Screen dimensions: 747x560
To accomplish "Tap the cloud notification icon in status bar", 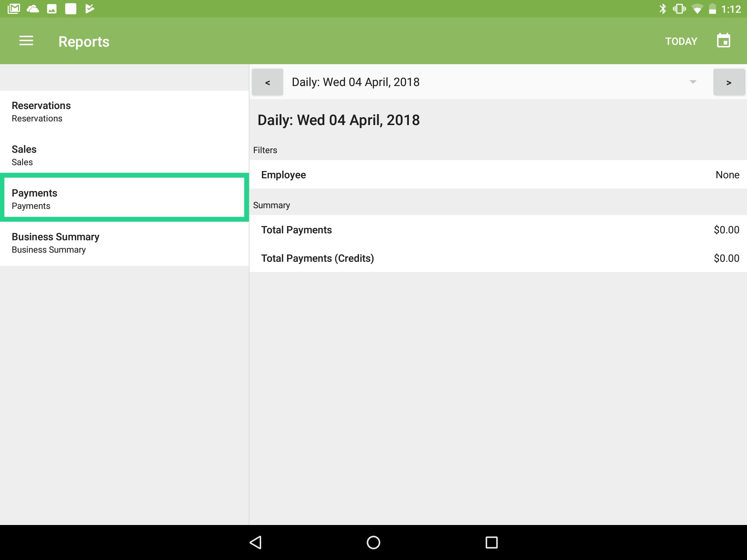I will coord(33,9).
